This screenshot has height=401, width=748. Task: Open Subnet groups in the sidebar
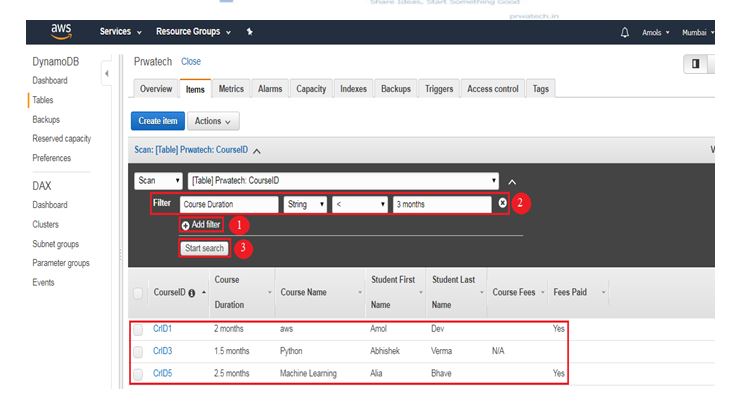(x=55, y=244)
